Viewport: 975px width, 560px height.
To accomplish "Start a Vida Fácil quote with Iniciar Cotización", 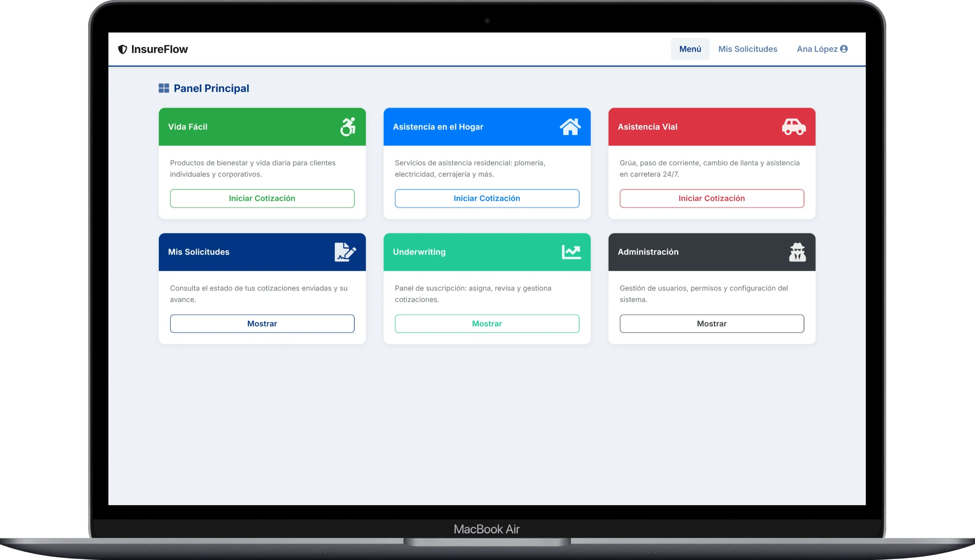I will [262, 198].
